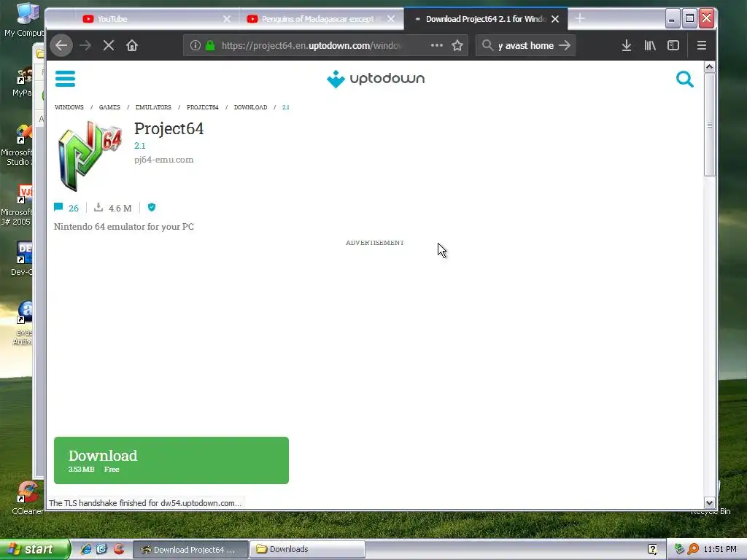This screenshot has height=560, width=747.
Task: Click the green Download button
Action: [171, 461]
